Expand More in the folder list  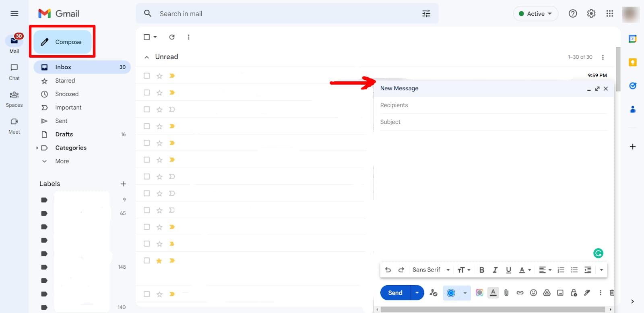click(x=62, y=161)
